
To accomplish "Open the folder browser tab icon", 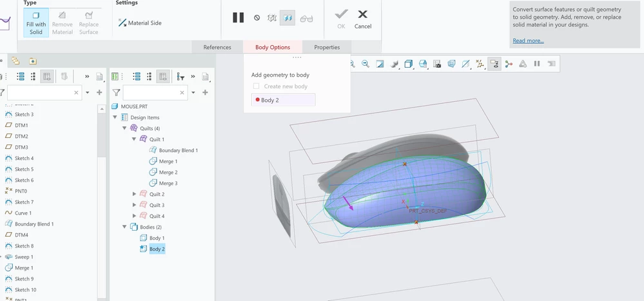I will [33, 61].
